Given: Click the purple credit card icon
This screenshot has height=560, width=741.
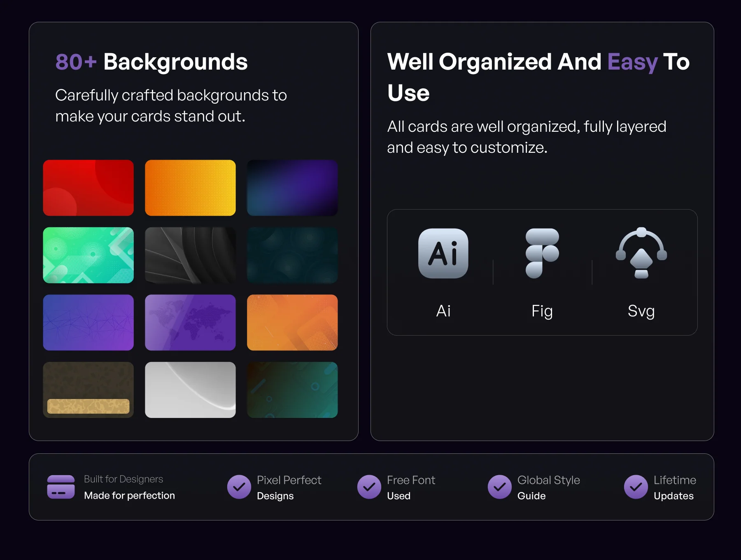Looking at the screenshot, I should [61, 487].
